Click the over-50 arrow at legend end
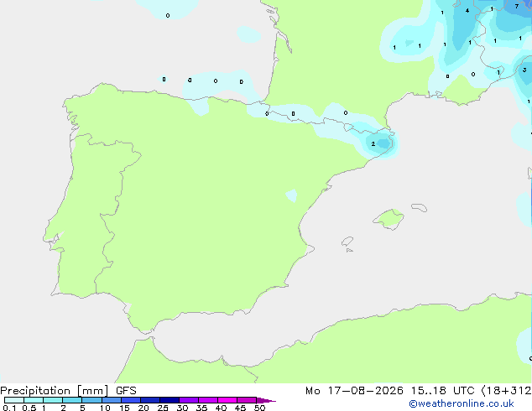The image size is (532, 411). pos(266,400)
